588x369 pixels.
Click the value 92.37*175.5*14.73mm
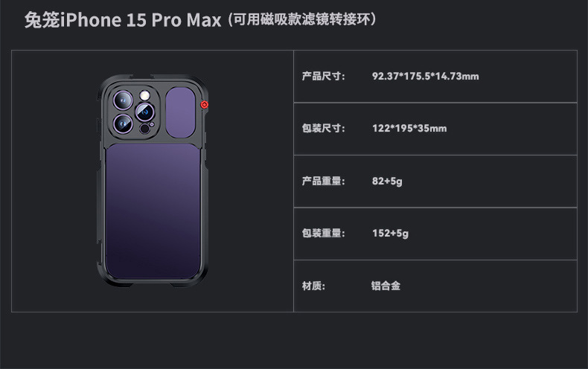coord(425,76)
